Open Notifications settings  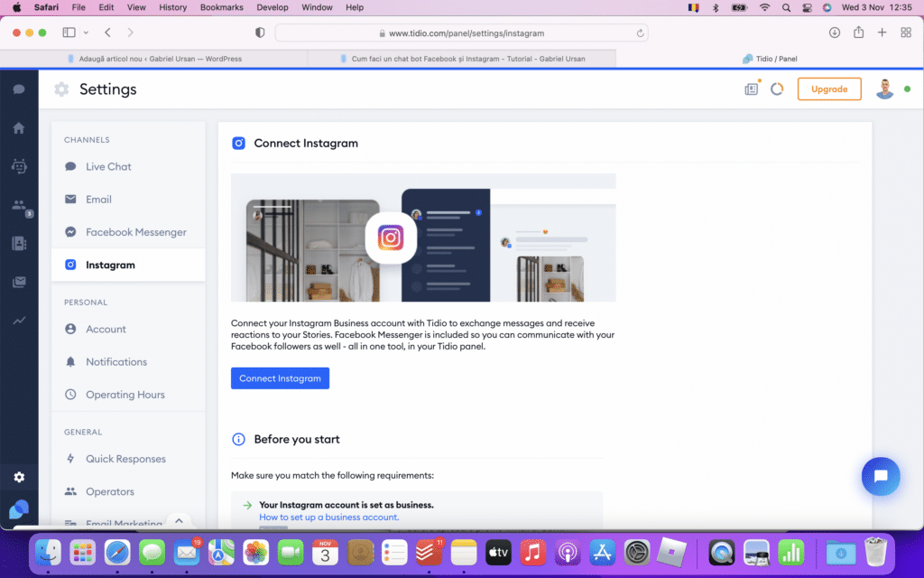pos(128,362)
